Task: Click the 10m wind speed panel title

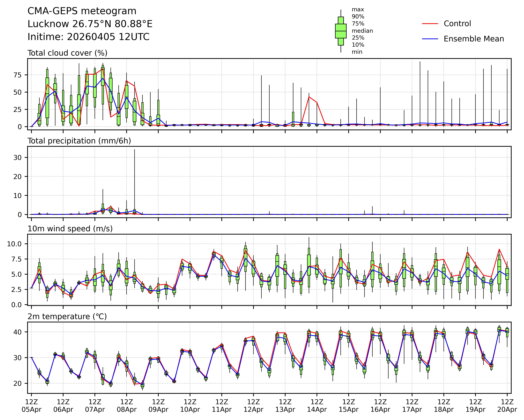Action: (70, 229)
